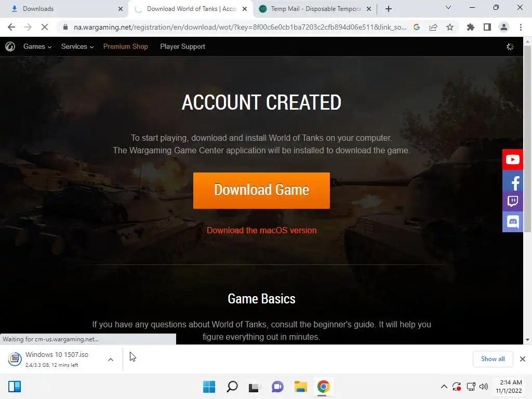
Task: Click the loading spinner in the site header
Action: [510, 46]
